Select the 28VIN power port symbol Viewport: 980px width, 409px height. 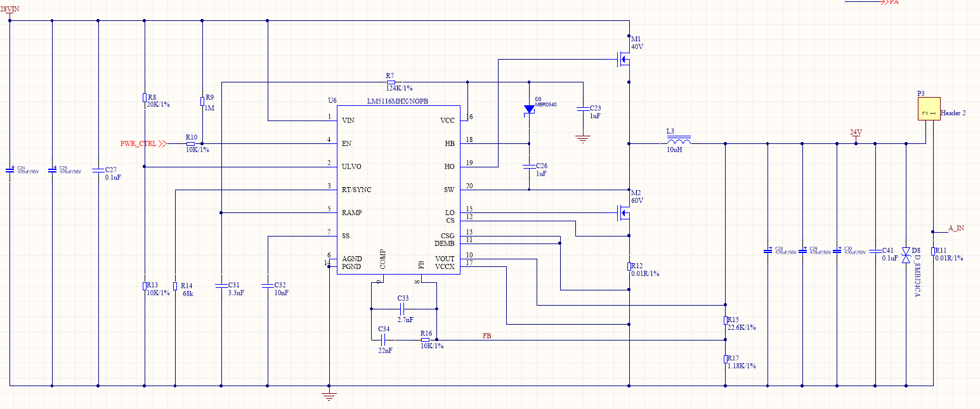coord(10,11)
